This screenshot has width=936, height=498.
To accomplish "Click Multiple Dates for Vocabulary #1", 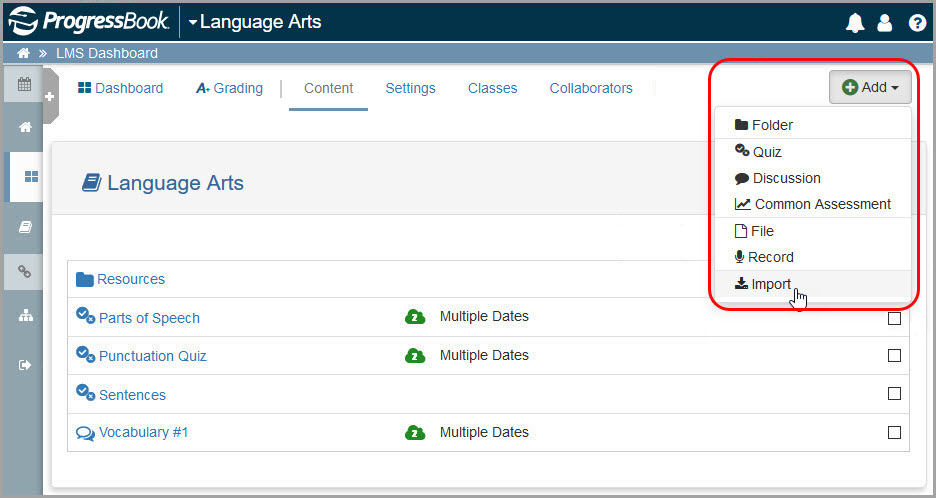I will pos(484,432).
